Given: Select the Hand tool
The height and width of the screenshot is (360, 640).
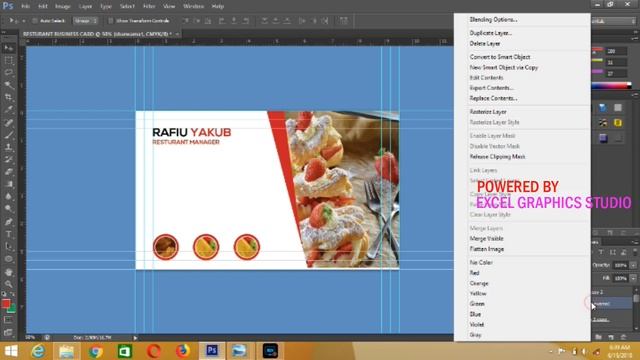Looking at the screenshot, I should pos(8,272).
